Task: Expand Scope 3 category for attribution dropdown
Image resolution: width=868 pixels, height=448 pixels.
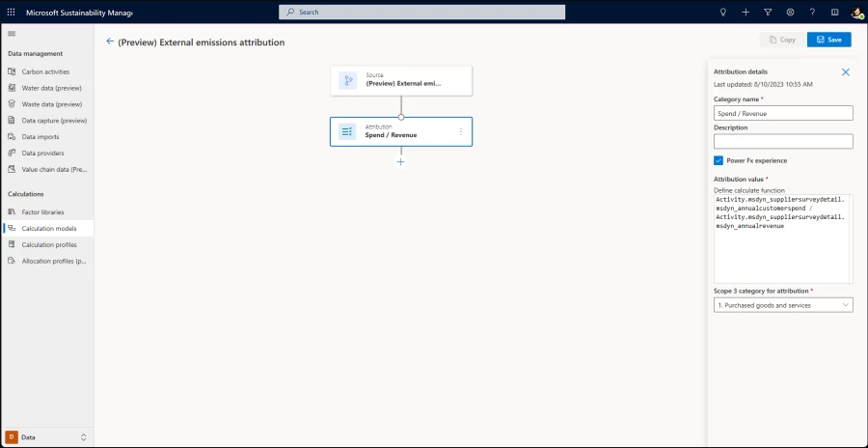Action: [x=783, y=305]
